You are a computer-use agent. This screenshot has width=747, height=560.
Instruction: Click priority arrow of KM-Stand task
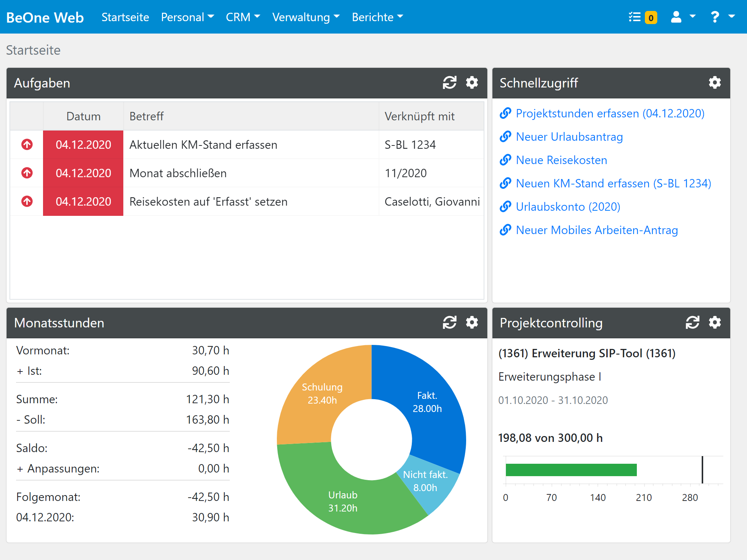point(27,145)
